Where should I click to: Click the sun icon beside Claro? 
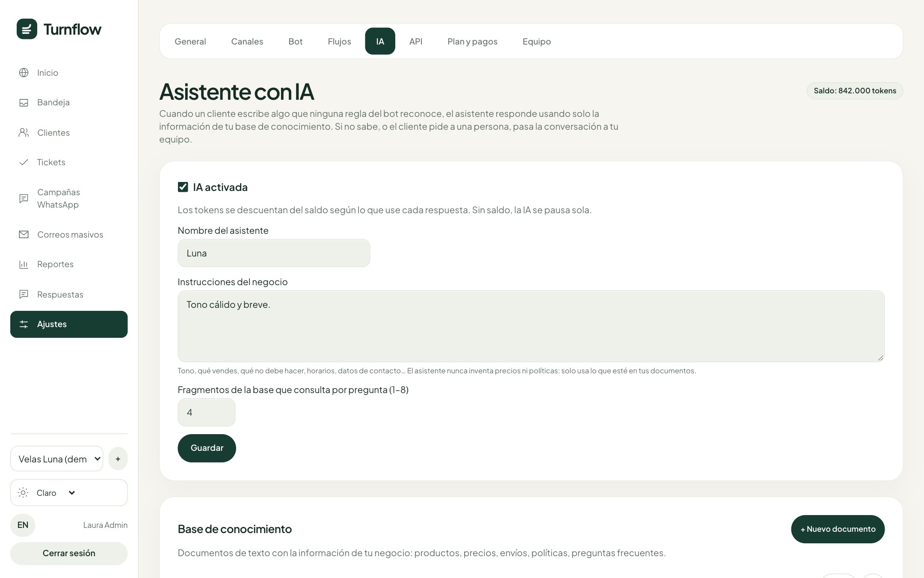click(x=24, y=493)
